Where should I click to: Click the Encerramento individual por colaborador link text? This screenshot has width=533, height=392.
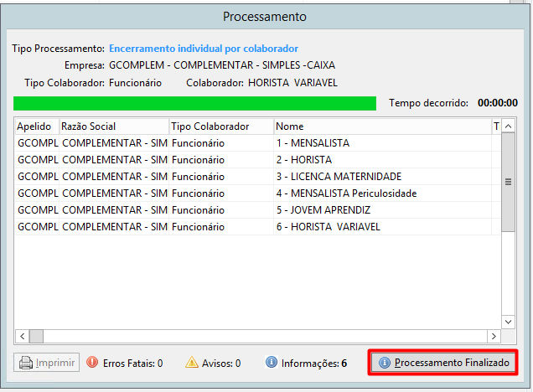pyautogui.click(x=204, y=49)
